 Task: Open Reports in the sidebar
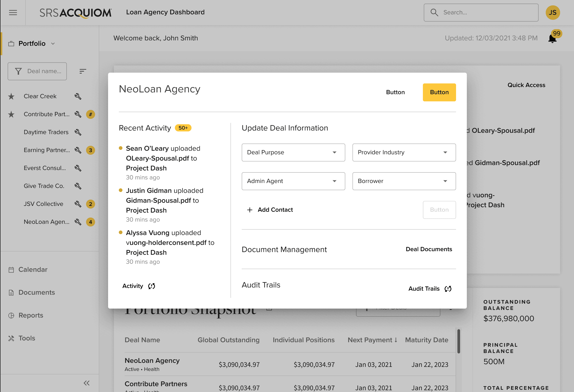31,316
